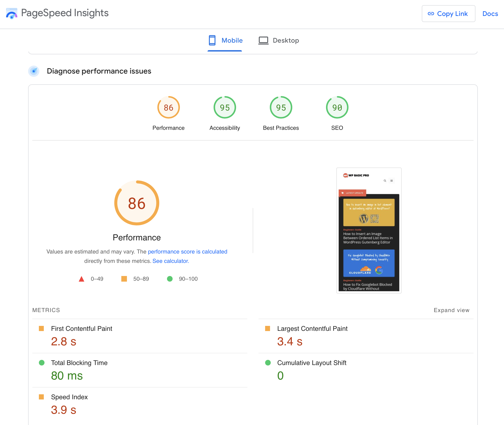Screen dimensions: 504x425
Task: Click the large Performance 86 gauge
Action: [x=137, y=203]
